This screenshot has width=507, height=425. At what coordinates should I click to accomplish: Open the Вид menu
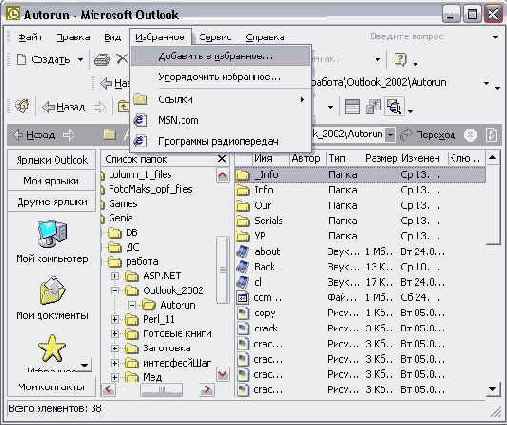click(113, 37)
